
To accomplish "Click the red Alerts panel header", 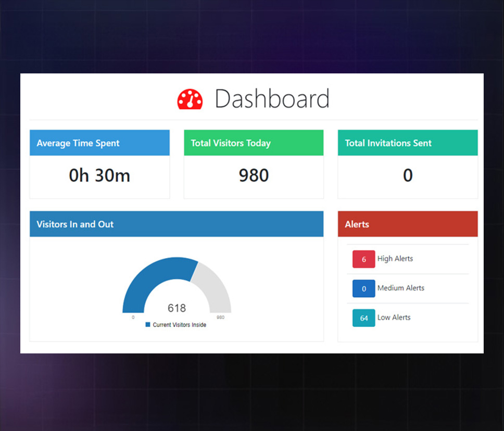I will click(408, 224).
